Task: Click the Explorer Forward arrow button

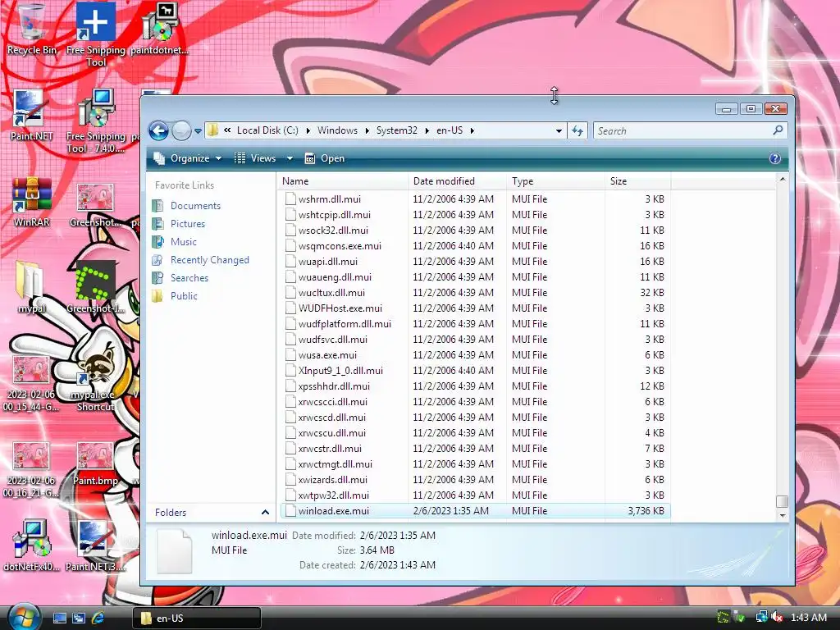Action: pyautogui.click(x=181, y=130)
